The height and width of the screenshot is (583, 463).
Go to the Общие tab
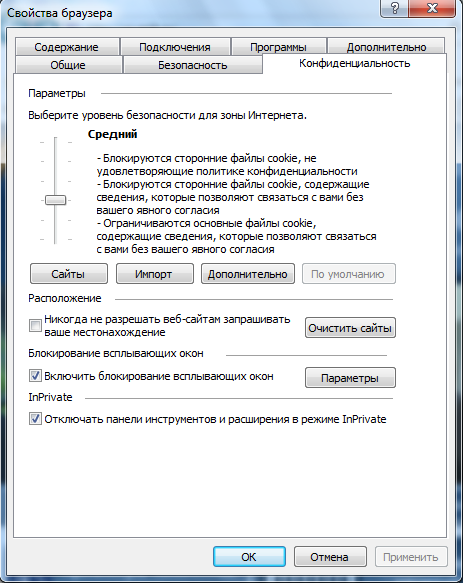coord(68,65)
